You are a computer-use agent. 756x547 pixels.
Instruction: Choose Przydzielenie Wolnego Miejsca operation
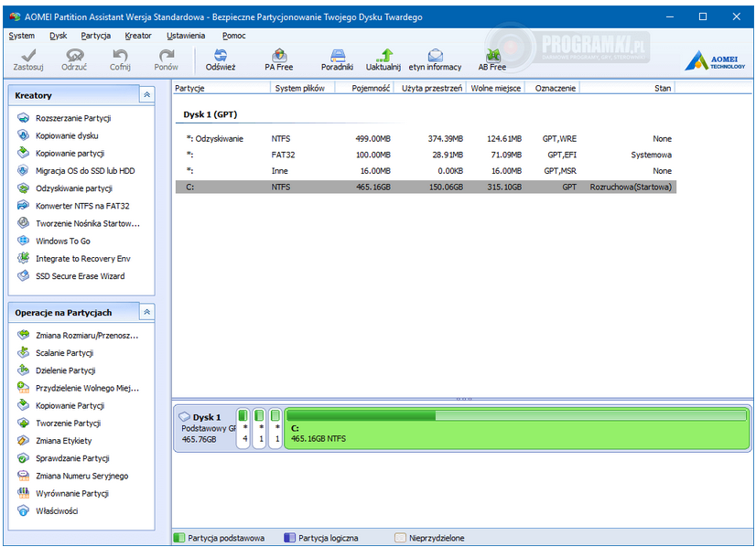pos(87,388)
